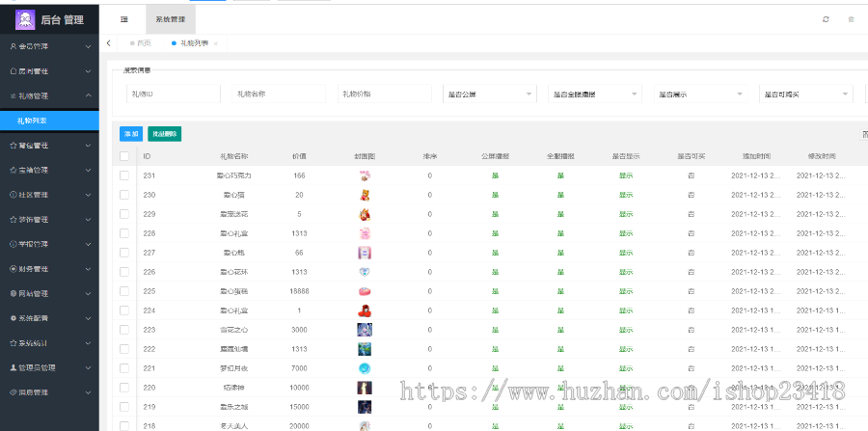Image resolution: width=868 pixels, height=431 pixels.
Task: Click the user icon of 会员管理
Action: [14, 46]
